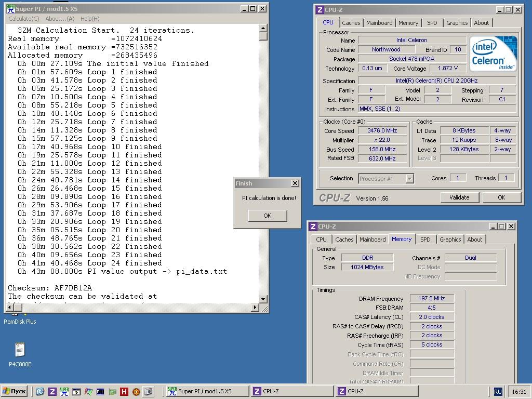Click the Bus Speed value 158.0 MHz
The width and height of the screenshot is (532, 399).
(x=382, y=149)
